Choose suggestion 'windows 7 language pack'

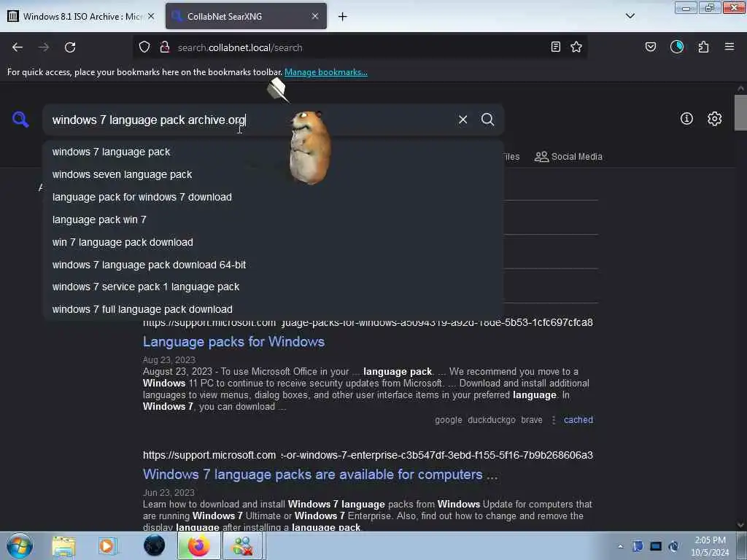[273, 152]
